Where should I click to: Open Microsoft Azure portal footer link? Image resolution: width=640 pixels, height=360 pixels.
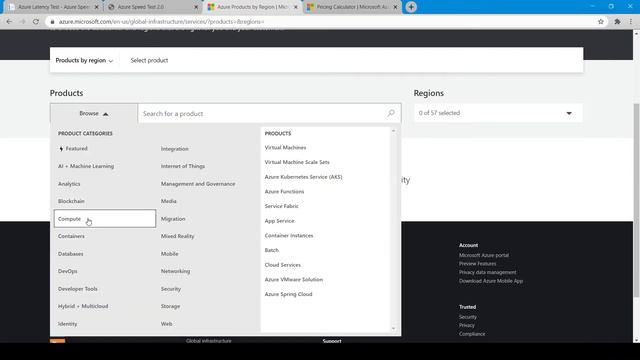(484, 255)
